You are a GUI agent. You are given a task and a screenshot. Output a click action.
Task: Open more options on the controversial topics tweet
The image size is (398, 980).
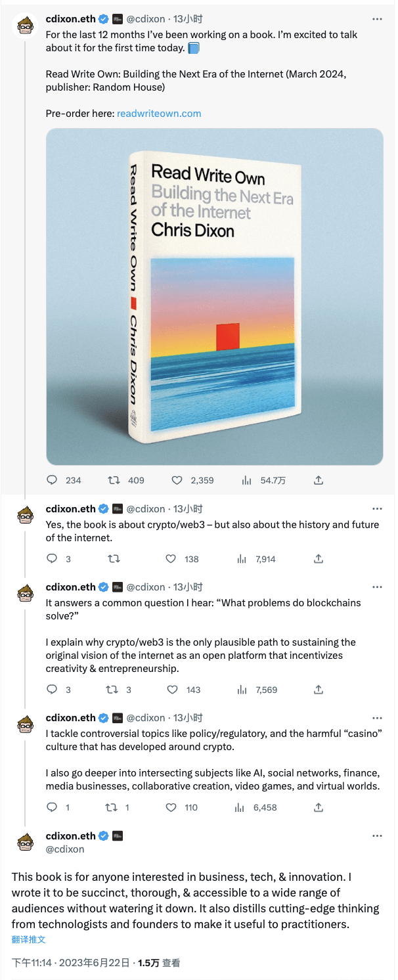coord(378,718)
